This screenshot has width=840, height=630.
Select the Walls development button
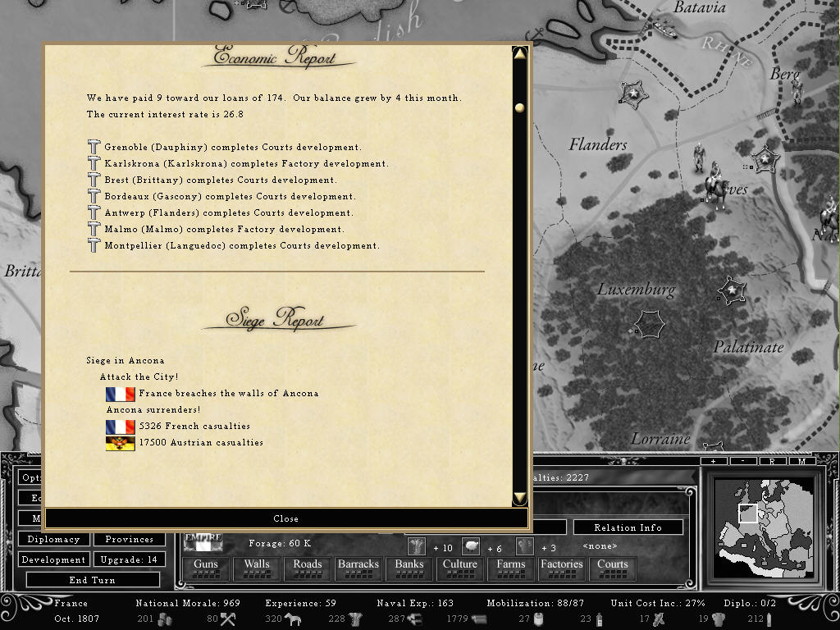click(257, 568)
